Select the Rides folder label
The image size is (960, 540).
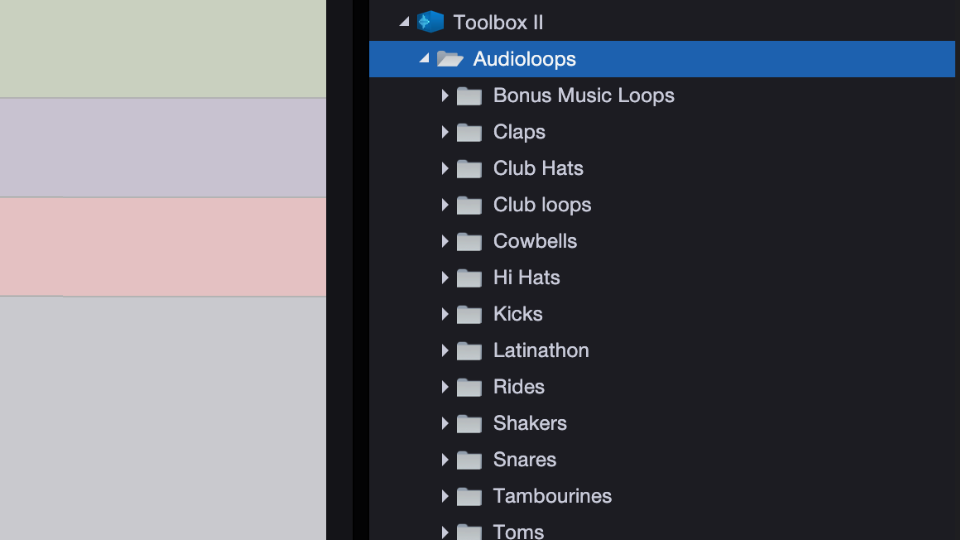pos(519,387)
